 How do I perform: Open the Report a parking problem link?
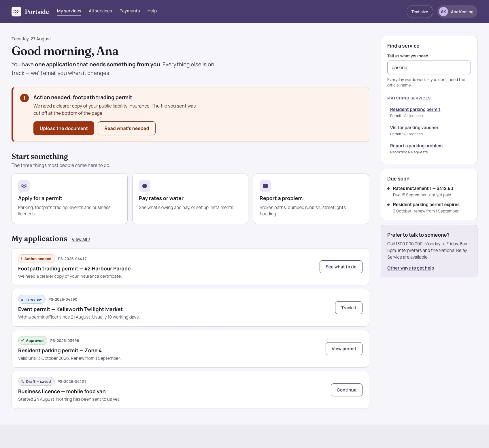point(416,146)
